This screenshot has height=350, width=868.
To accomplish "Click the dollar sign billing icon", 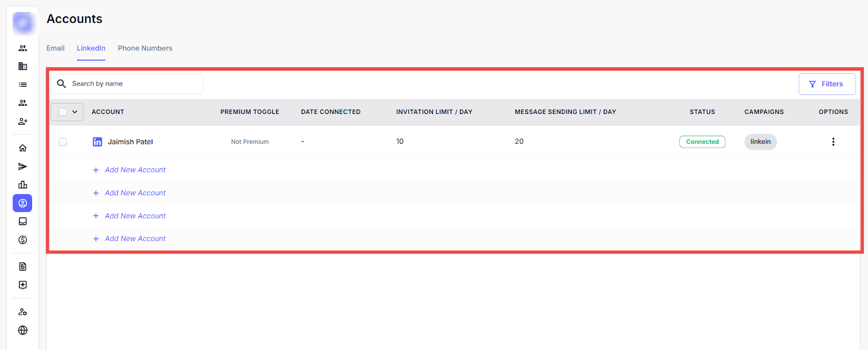I will (x=23, y=240).
